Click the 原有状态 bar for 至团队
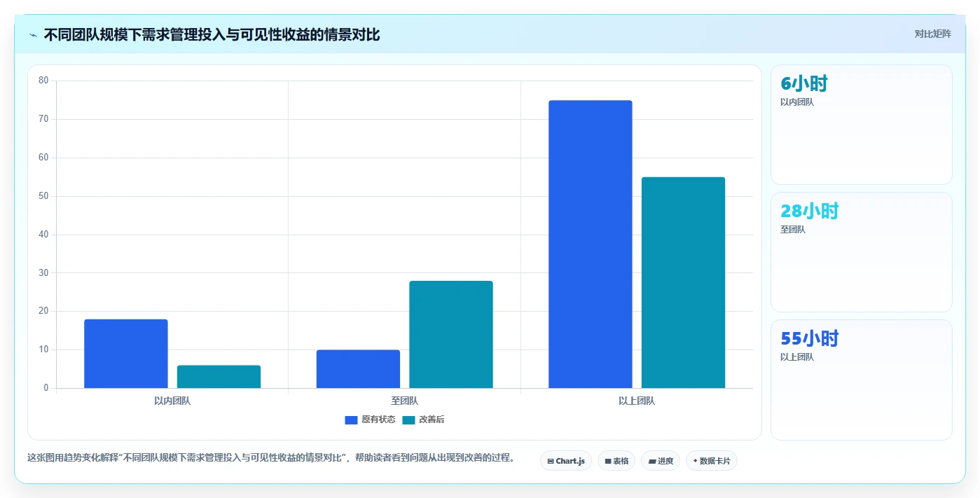This screenshot has height=498, width=980. [x=358, y=369]
